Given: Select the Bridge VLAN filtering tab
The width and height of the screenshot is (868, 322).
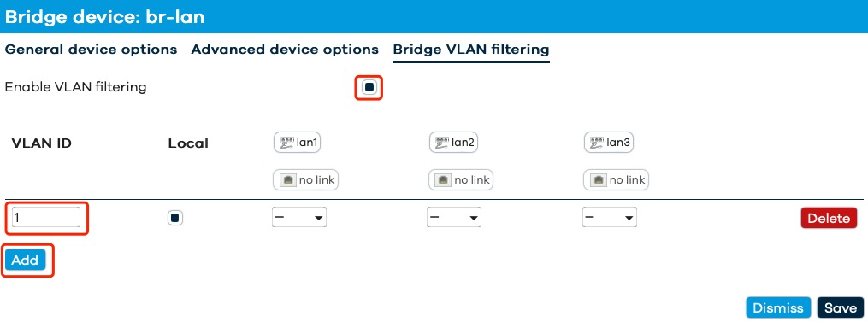Looking at the screenshot, I should 471,50.
